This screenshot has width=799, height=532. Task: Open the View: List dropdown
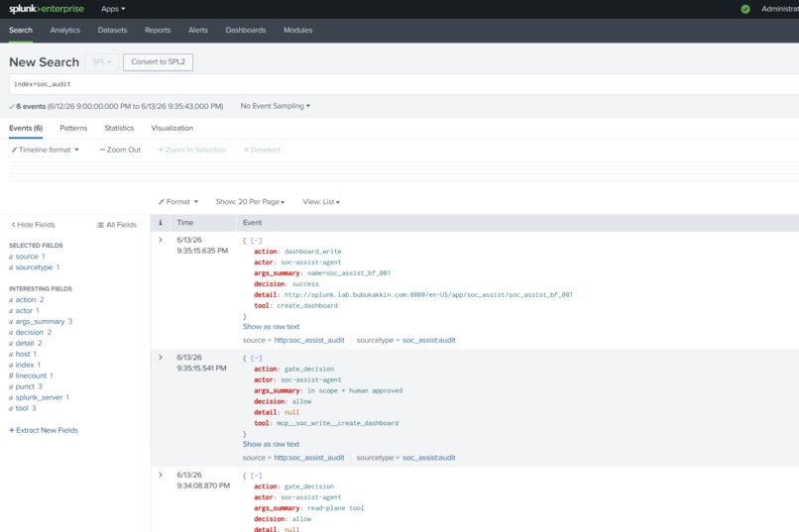tap(321, 201)
